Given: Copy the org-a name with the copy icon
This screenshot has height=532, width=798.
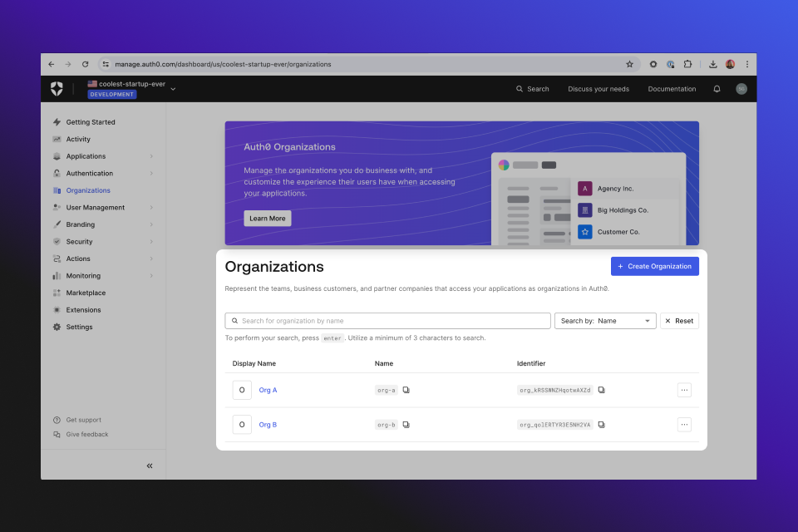Looking at the screenshot, I should [406, 390].
